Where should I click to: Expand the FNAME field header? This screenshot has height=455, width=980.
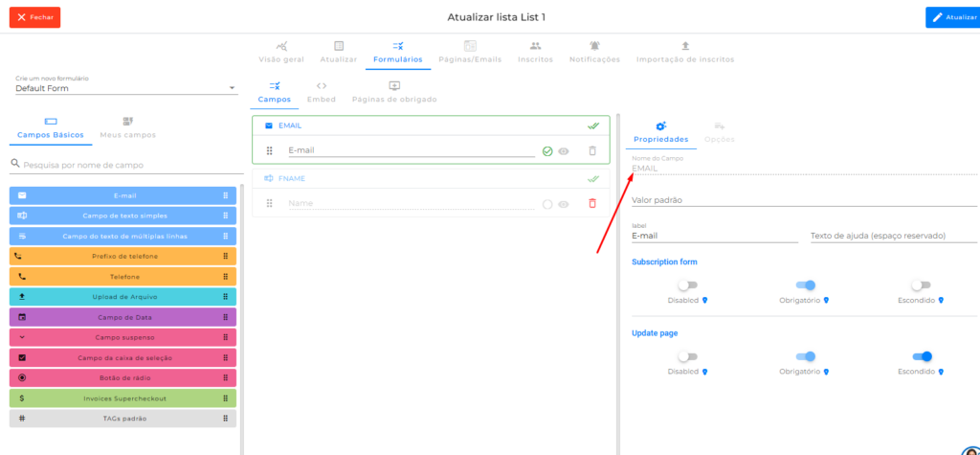431,178
